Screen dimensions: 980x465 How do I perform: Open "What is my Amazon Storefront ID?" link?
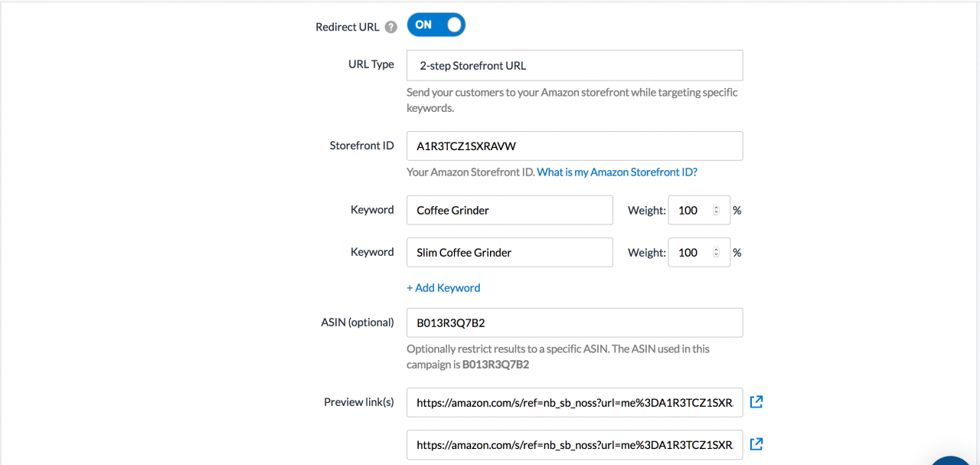[x=616, y=172]
